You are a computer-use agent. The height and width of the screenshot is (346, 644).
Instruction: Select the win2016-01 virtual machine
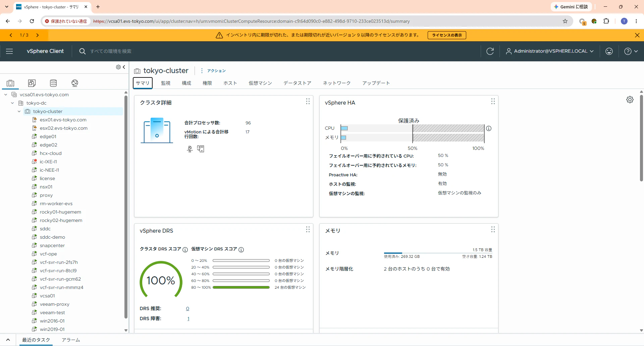(x=52, y=321)
